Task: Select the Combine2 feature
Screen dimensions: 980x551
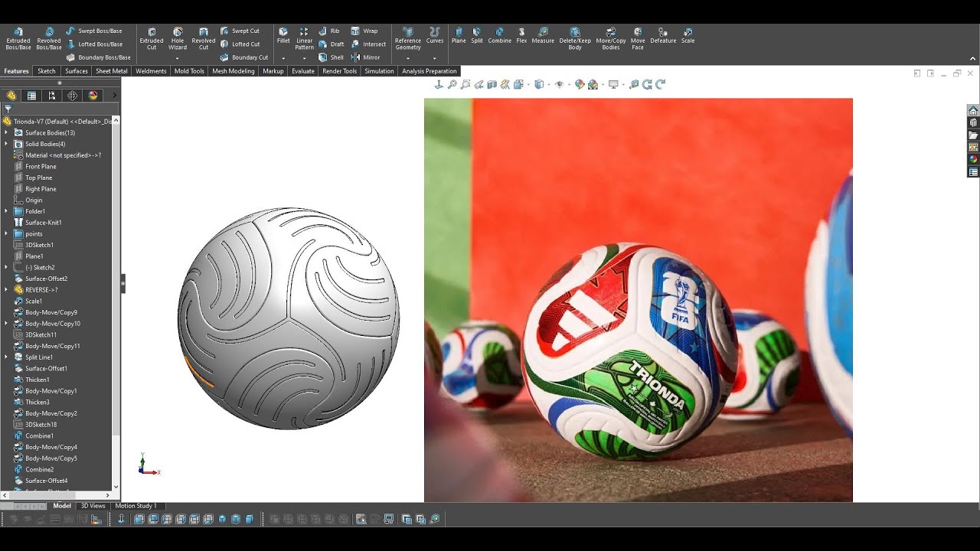Action: coord(34,470)
